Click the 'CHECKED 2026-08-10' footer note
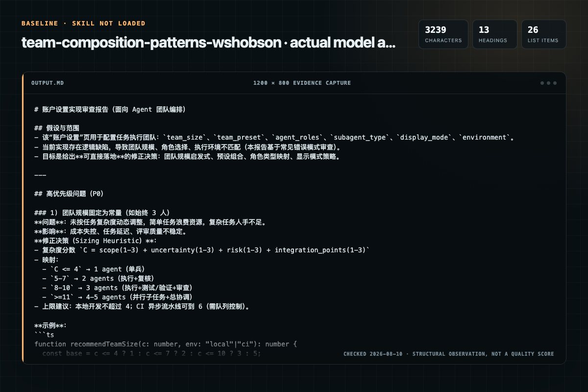Viewport: 588px width, 392px height. (x=449, y=354)
